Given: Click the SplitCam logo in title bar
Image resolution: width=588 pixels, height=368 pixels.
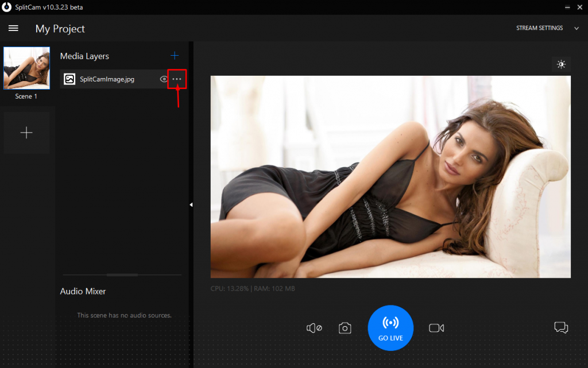Looking at the screenshot, I should [6, 7].
